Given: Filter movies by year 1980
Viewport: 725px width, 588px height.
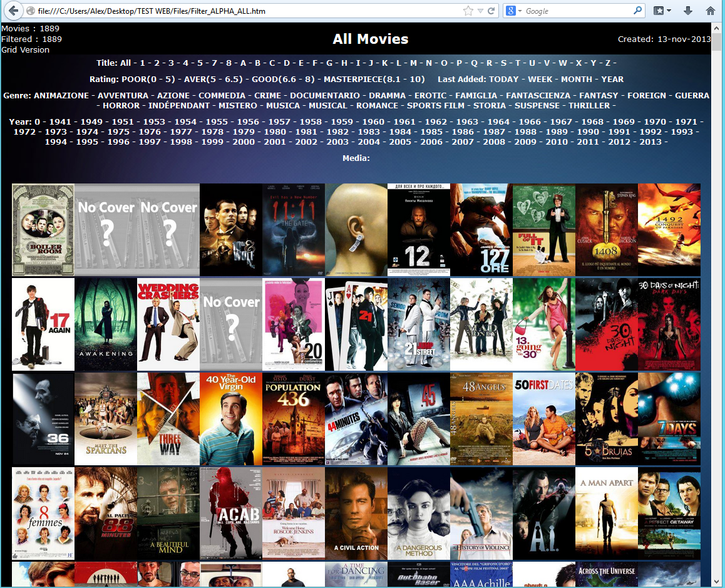Looking at the screenshot, I should (275, 132).
